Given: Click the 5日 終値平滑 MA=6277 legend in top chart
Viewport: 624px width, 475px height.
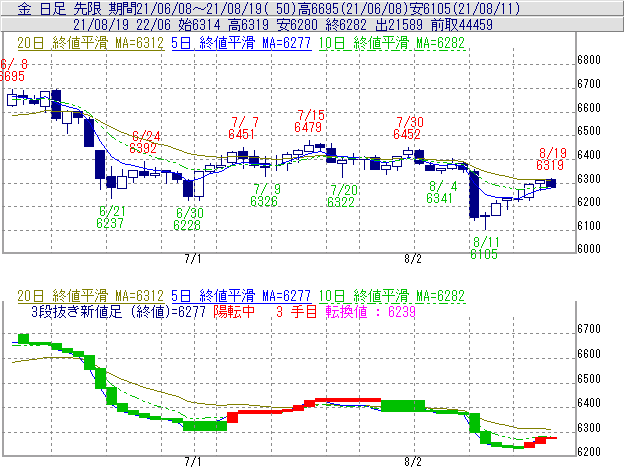Looking at the screenshot, I should tap(241, 43).
